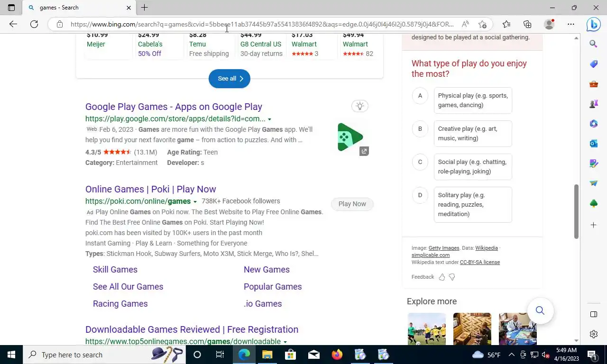607x364 pixels.
Task: Open Firefox from taskbar
Action: click(x=337, y=355)
